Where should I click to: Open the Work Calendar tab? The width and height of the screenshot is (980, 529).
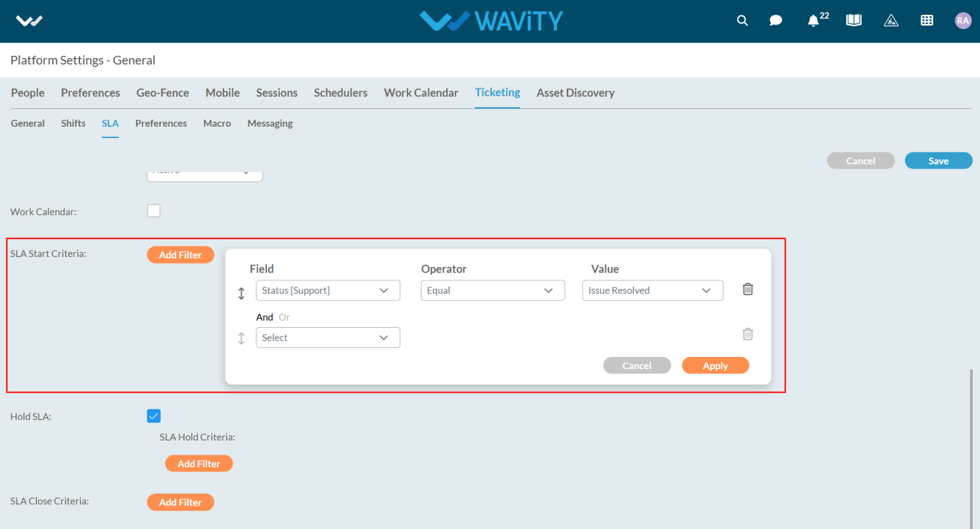(421, 93)
